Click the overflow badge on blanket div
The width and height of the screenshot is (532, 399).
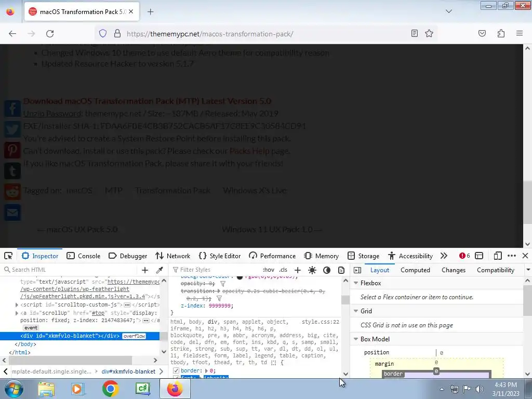135,336
